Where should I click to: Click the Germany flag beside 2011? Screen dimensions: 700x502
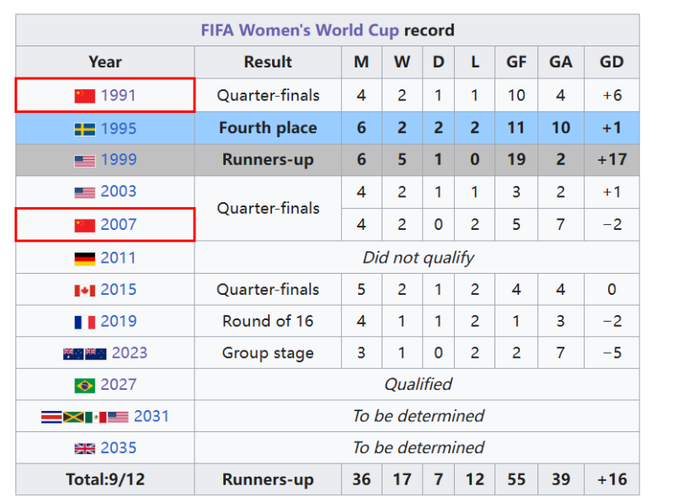85,258
